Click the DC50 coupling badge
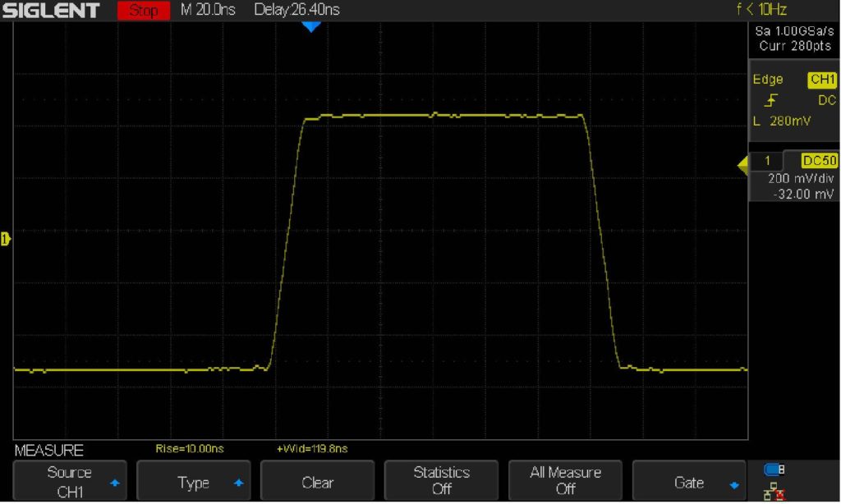 pyautogui.click(x=821, y=161)
